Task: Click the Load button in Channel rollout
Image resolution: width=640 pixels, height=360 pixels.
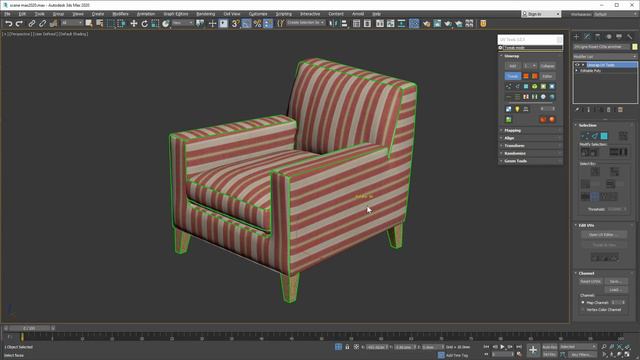Action: [616, 290]
